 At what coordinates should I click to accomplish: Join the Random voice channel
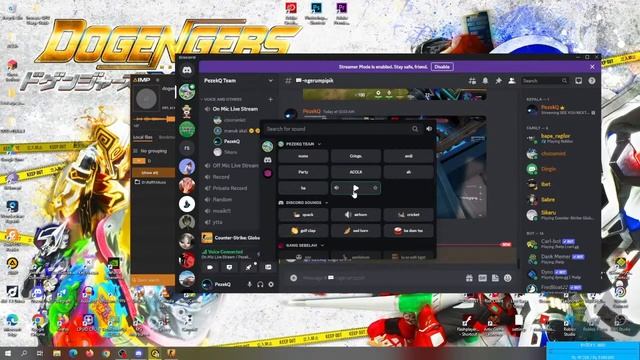coord(222,200)
